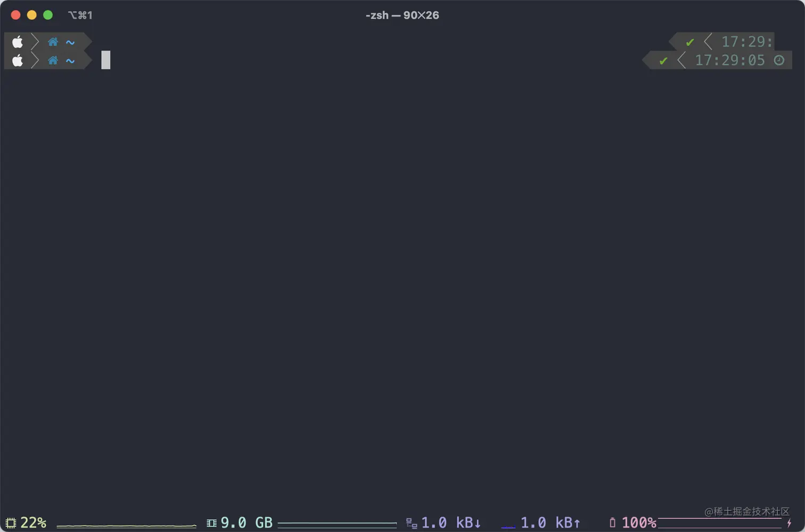Click the lightning charging icon in the status bar

789,523
